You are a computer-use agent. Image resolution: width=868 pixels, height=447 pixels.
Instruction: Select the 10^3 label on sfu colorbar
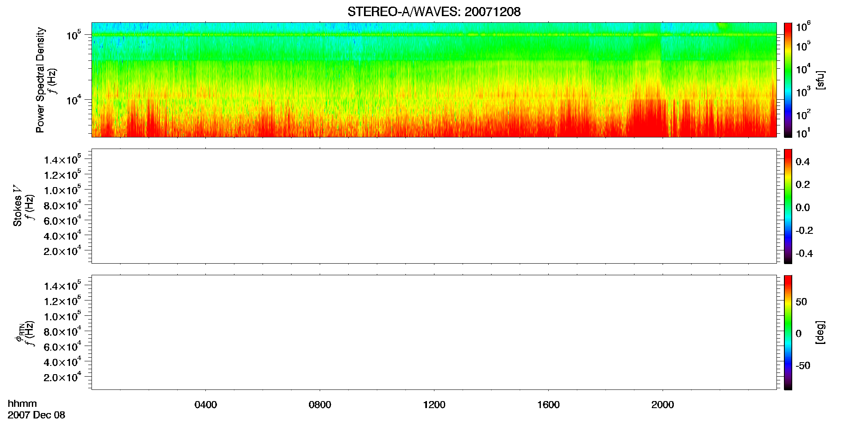point(803,91)
